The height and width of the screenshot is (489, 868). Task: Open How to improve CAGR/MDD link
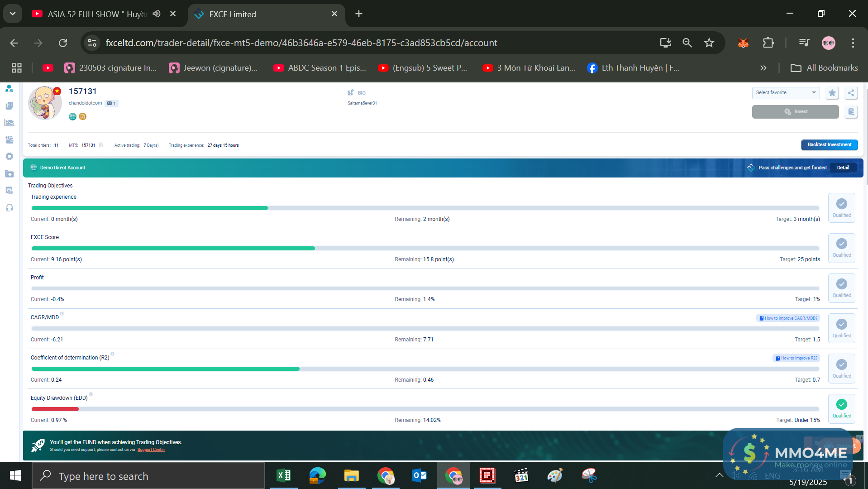788,318
